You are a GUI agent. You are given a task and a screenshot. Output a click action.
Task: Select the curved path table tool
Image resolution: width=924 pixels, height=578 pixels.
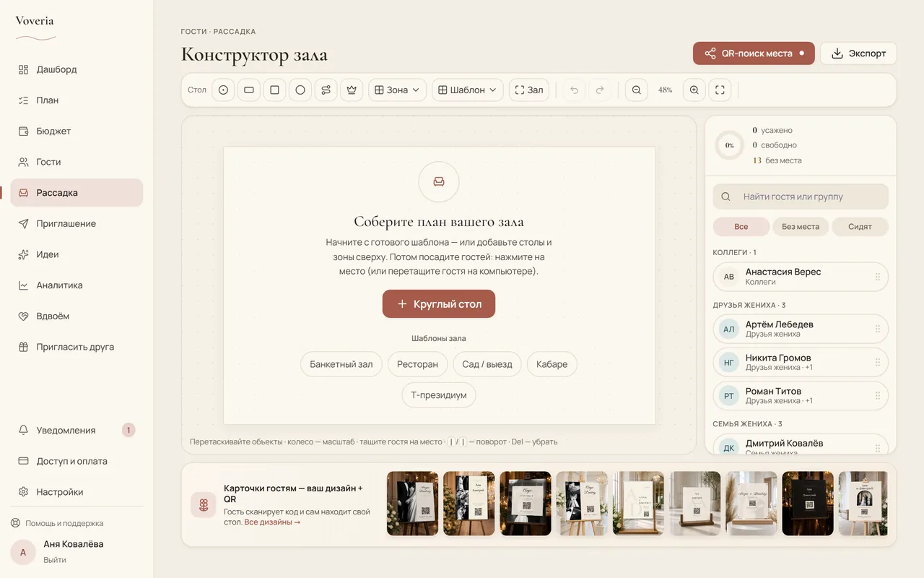pyautogui.click(x=326, y=90)
